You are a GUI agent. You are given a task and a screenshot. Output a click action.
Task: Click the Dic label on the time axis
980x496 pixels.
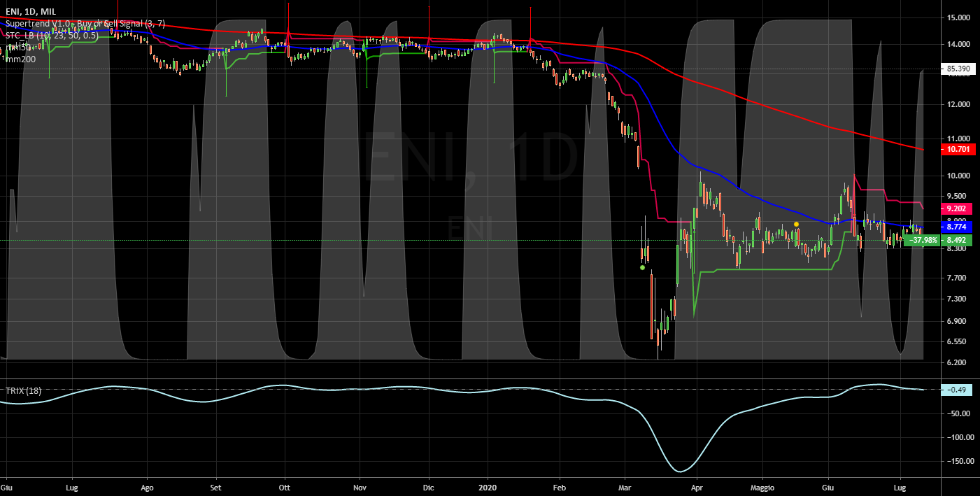429,486
